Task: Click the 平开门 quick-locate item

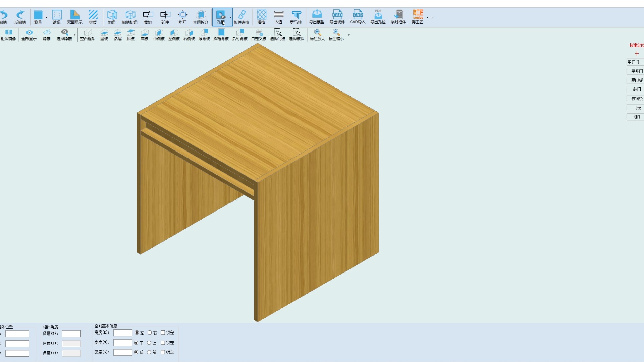Action: pyautogui.click(x=636, y=71)
